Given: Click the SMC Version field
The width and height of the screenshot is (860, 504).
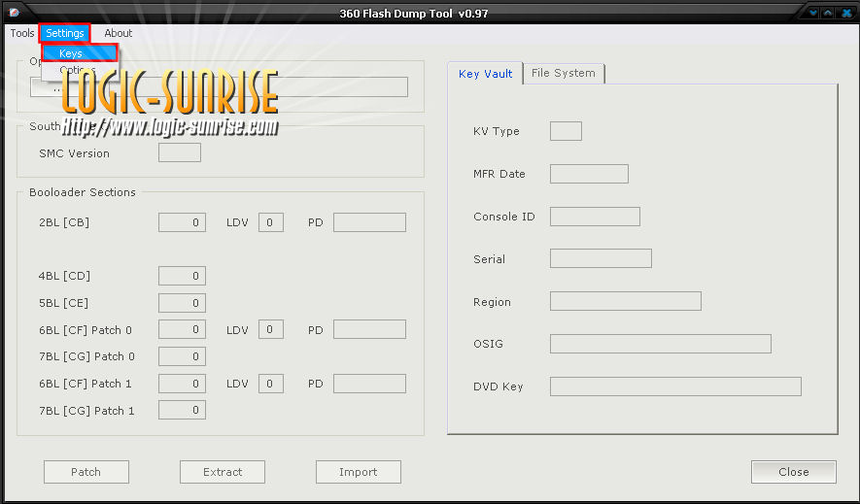Looking at the screenshot, I should coord(180,152).
